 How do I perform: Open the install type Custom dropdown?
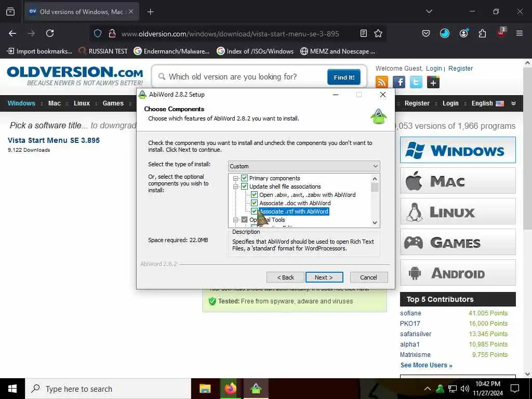(x=304, y=166)
